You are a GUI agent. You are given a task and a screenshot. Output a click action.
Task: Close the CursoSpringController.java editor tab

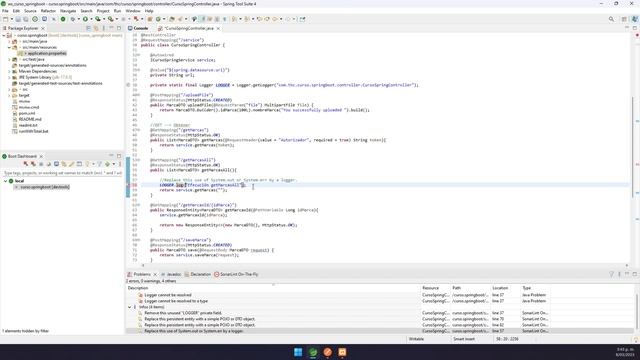(x=218, y=29)
